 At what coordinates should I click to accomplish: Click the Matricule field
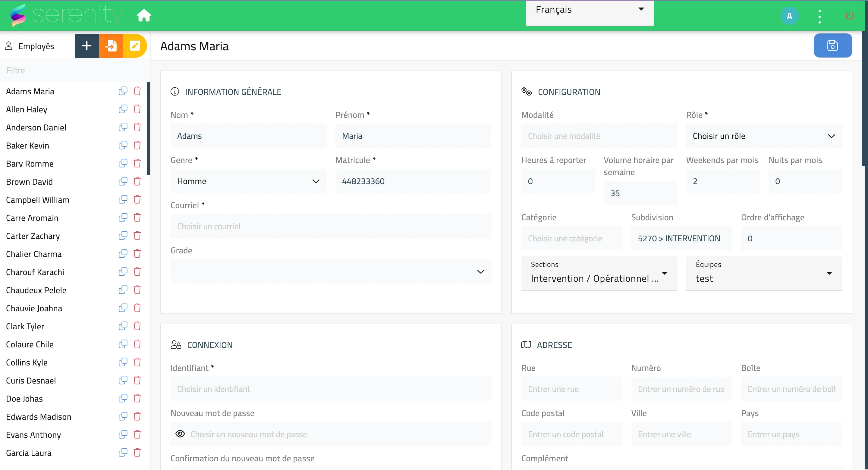pos(413,181)
